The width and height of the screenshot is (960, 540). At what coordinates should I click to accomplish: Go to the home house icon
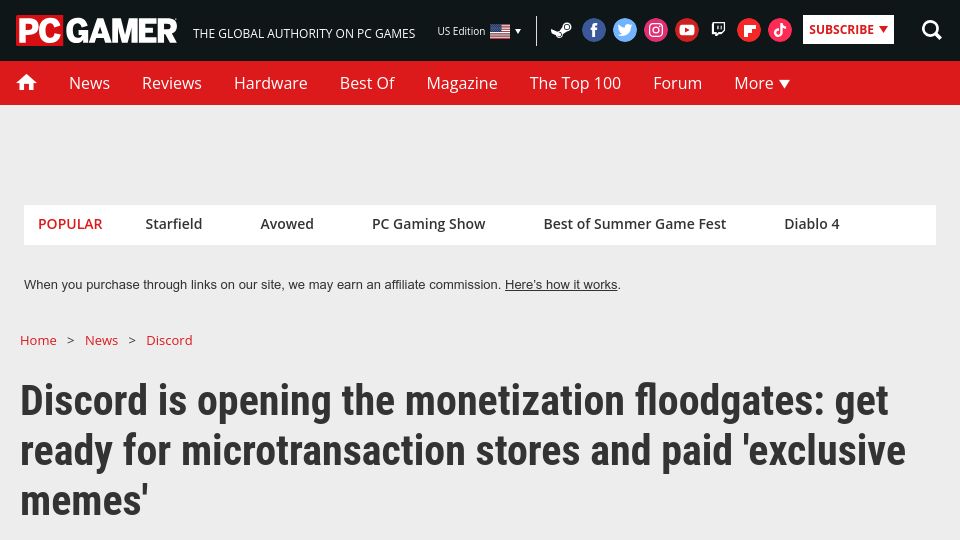pyautogui.click(x=26, y=83)
